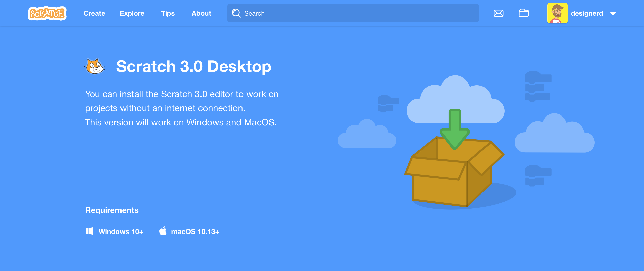Open the My Stuff folder icon
This screenshot has height=271, width=644.
tap(524, 13)
